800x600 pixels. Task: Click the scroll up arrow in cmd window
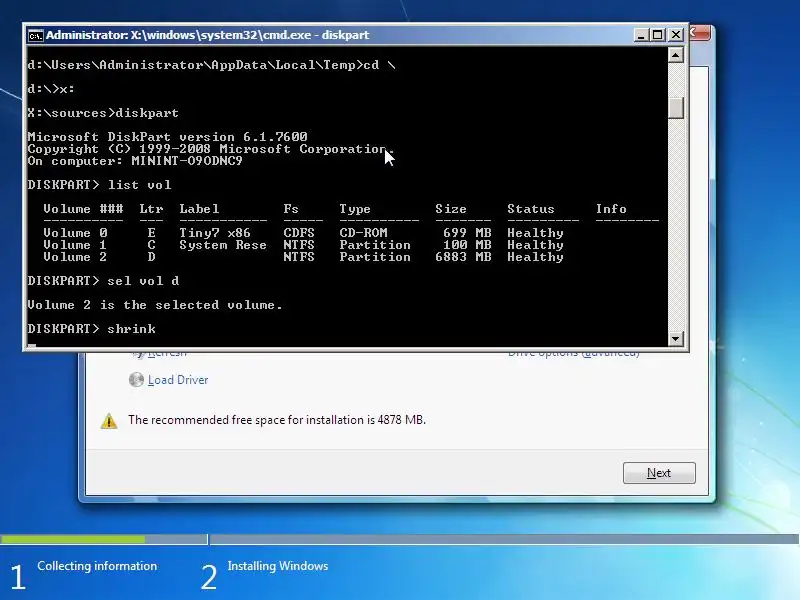click(x=676, y=55)
